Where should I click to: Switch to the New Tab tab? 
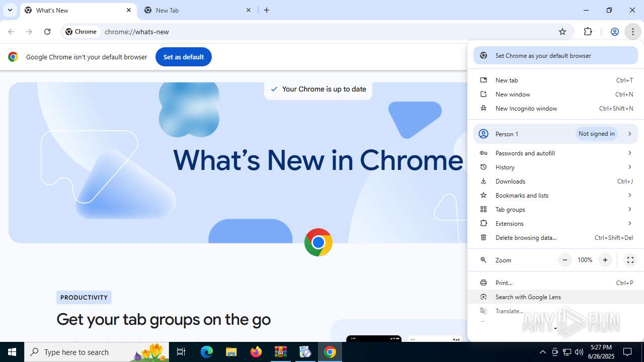point(198,10)
